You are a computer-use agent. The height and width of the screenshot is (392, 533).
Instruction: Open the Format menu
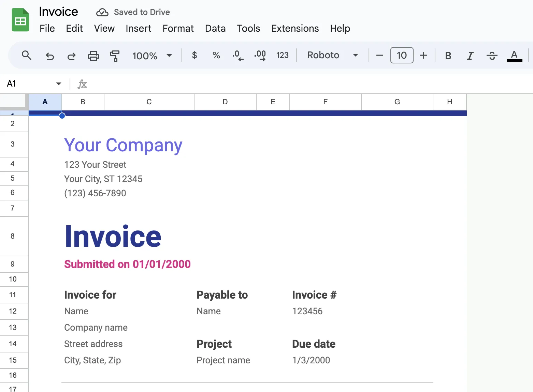pyautogui.click(x=178, y=28)
